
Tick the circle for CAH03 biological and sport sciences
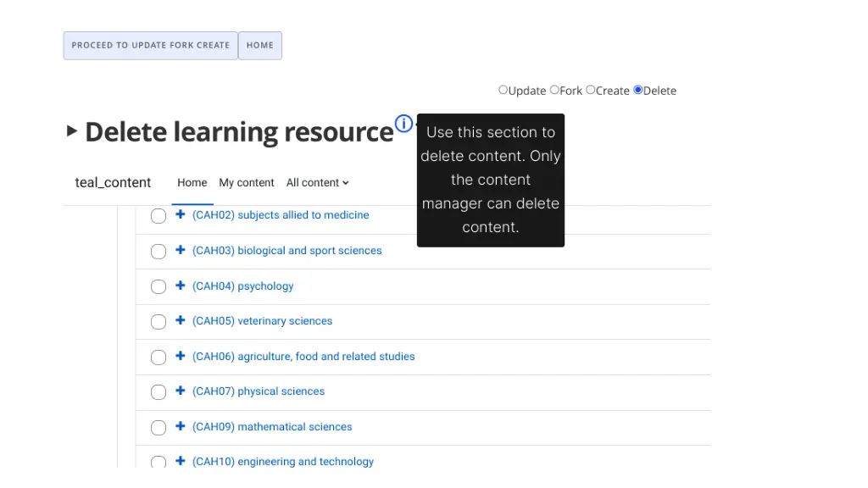(x=159, y=251)
